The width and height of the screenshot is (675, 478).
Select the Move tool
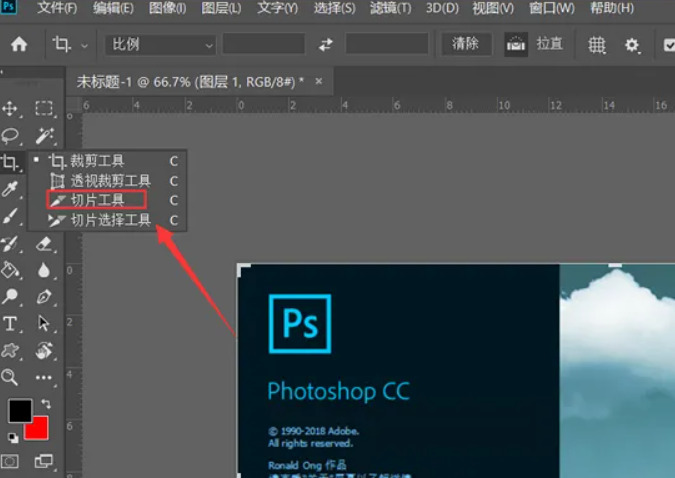(9, 109)
